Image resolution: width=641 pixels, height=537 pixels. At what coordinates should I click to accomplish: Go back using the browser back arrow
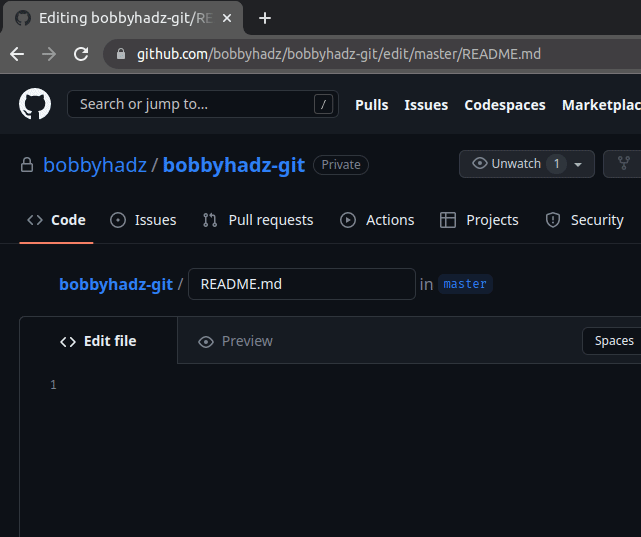(17, 54)
